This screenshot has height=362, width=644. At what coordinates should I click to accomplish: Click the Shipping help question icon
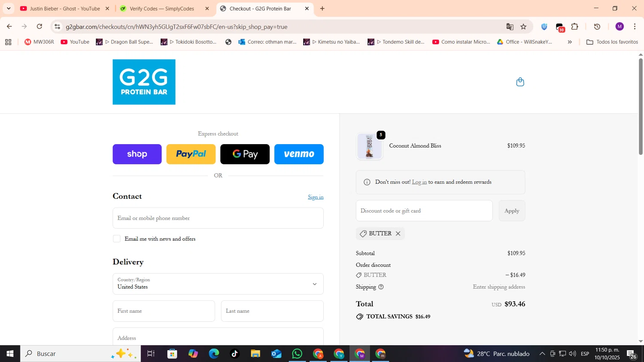pos(381,287)
